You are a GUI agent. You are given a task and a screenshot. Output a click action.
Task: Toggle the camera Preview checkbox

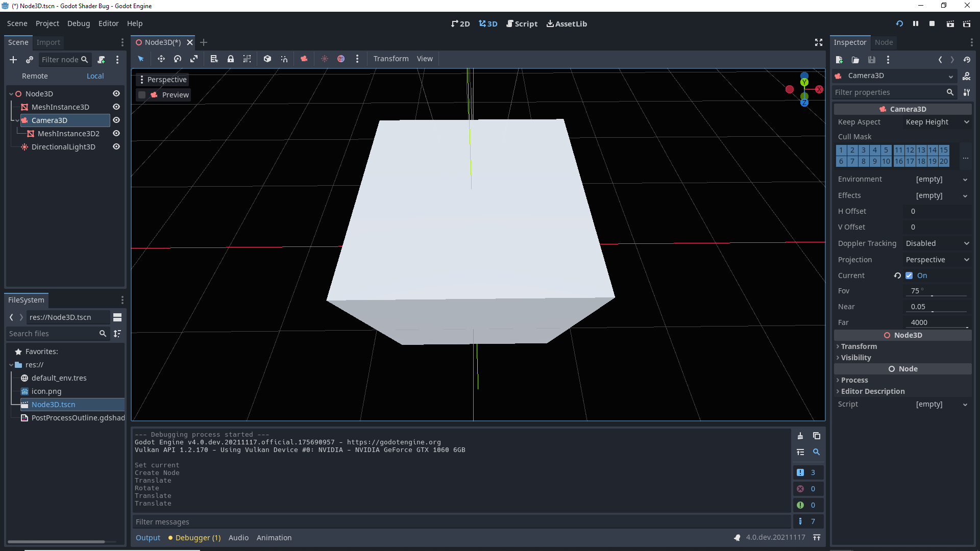tap(142, 94)
